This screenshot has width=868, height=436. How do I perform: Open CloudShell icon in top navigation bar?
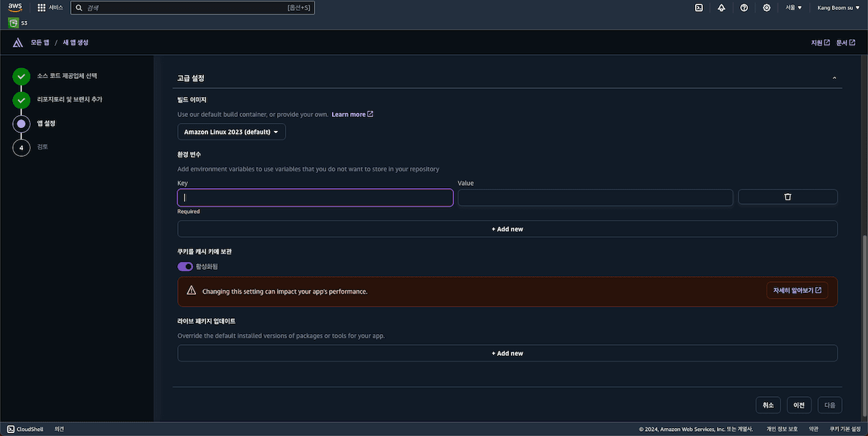pos(699,7)
